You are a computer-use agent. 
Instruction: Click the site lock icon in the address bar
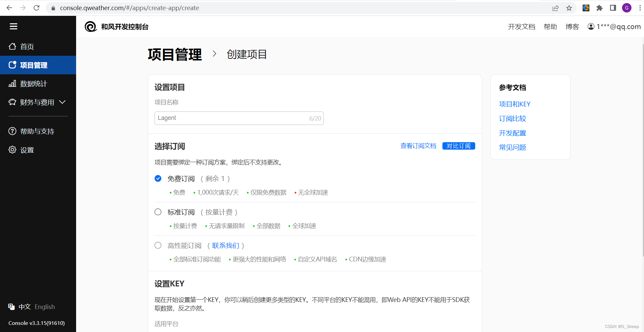[x=53, y=8]
